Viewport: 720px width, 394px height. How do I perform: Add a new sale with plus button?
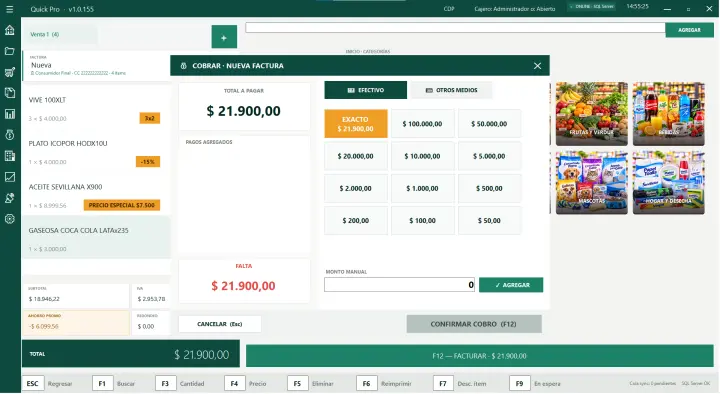[x=224, y=37]
